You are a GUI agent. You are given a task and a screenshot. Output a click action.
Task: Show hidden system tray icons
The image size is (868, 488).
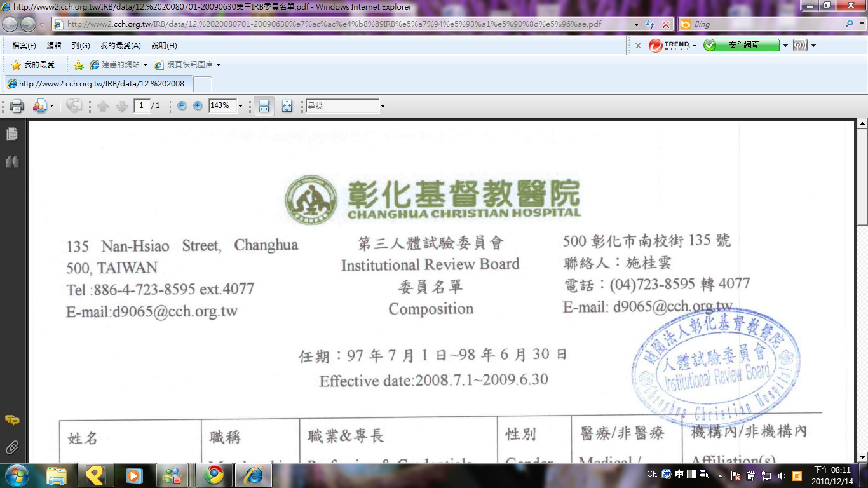tap(720, 475)
